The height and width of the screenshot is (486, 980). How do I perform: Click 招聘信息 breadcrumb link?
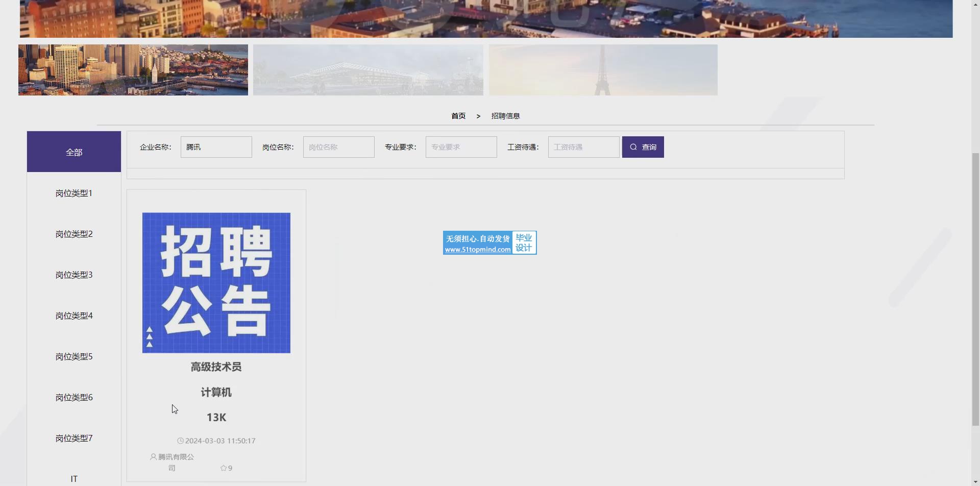click(x=505, y=116)
